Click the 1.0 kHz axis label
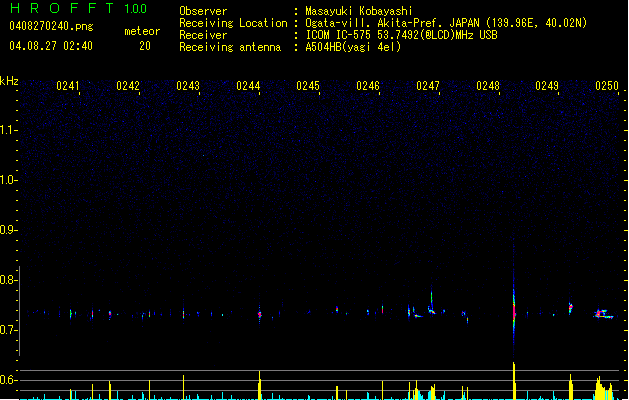The width and height of the screenshot is (629, 400). (8, 180)
